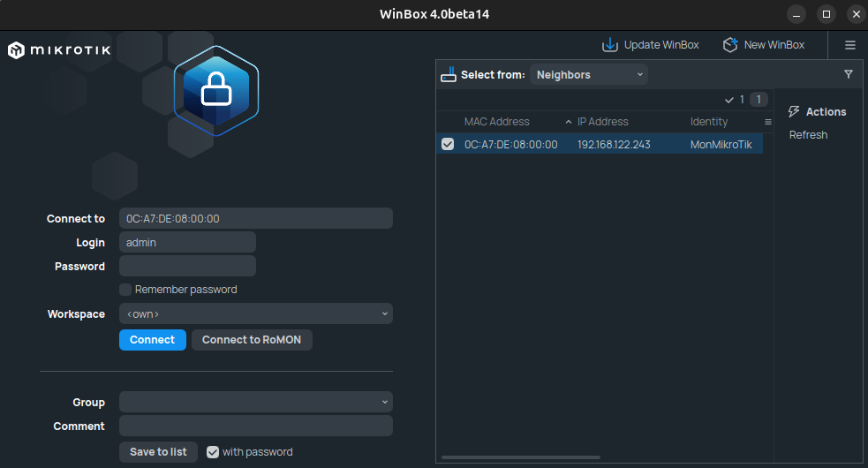Deselect the MonMikroTik neighbor row checkbox
868x468 pixels.
pos(448,144)
